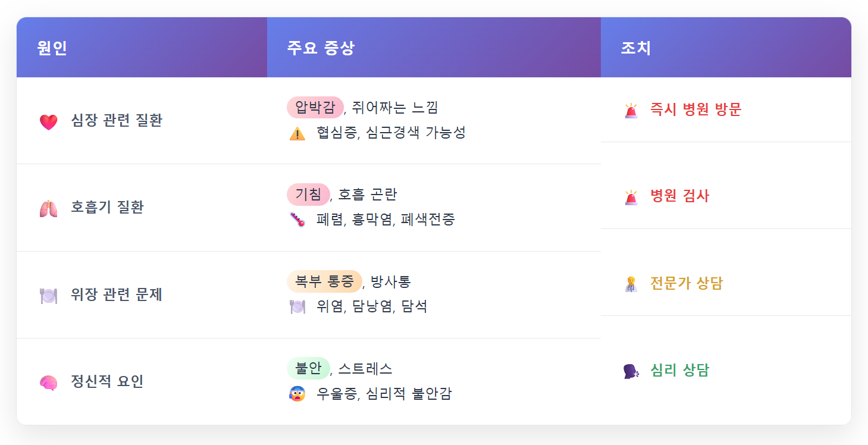Select the 주요 증상 column header
The height and width of the screenshot is (445, 868).
point(434,48)
